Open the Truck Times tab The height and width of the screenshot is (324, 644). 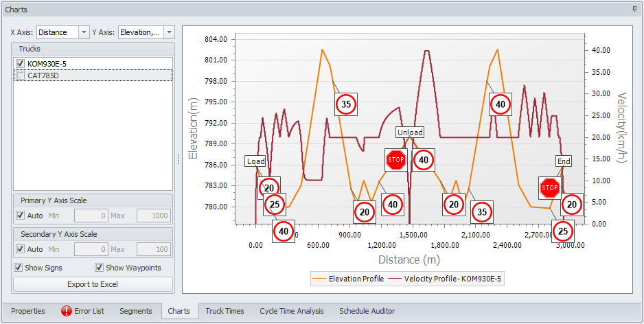tap(225, 311)
